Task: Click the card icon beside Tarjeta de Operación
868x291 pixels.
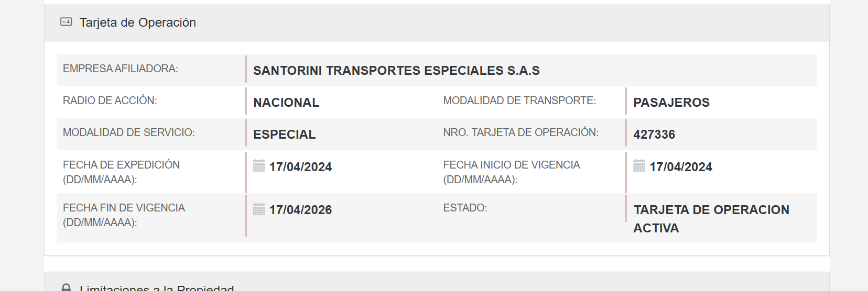Action: coord(66,22)
